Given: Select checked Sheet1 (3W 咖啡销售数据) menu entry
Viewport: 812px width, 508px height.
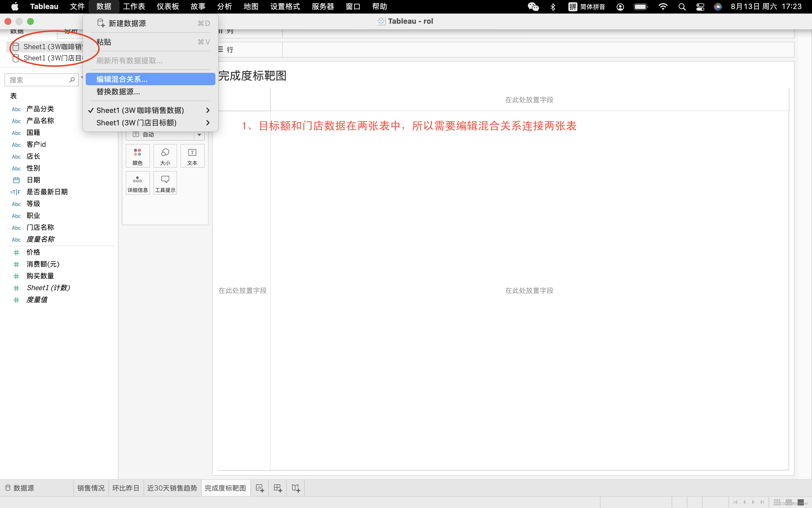Looking at the screenshot, I should 140,110.
